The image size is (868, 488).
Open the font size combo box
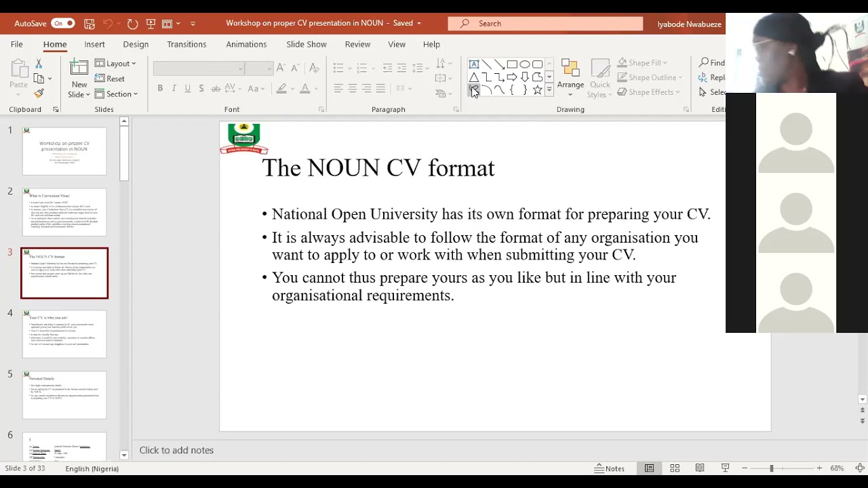tap(258, 68)
